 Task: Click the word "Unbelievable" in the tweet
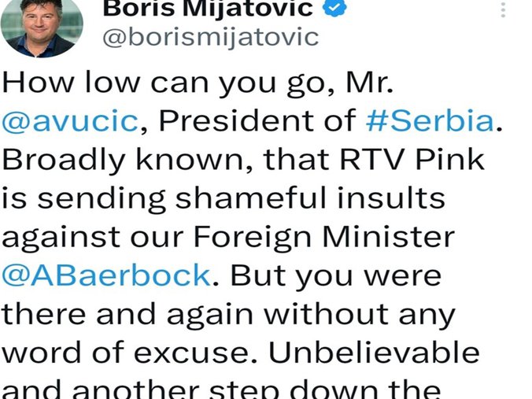pyautogui.click(x=374, y=352)
